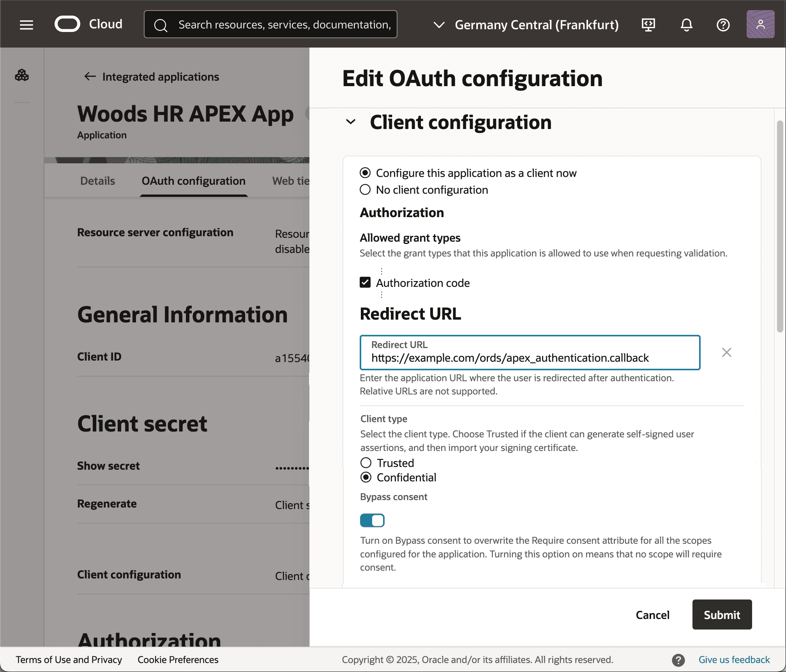This screenshot has height=672, width=786.
Task: Click the panel's vertical scrollbar
Action: pos(780,226)
